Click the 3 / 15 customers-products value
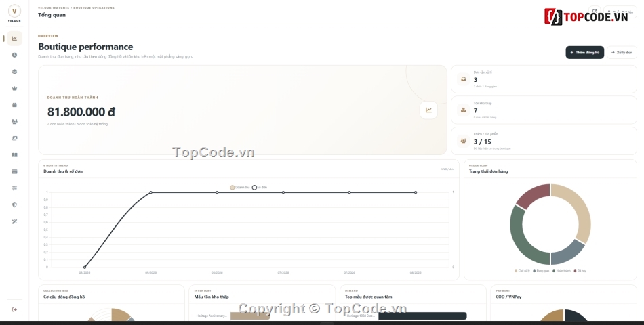The height and width of the screenshot is (325, 644). click(x=482, y=142)
